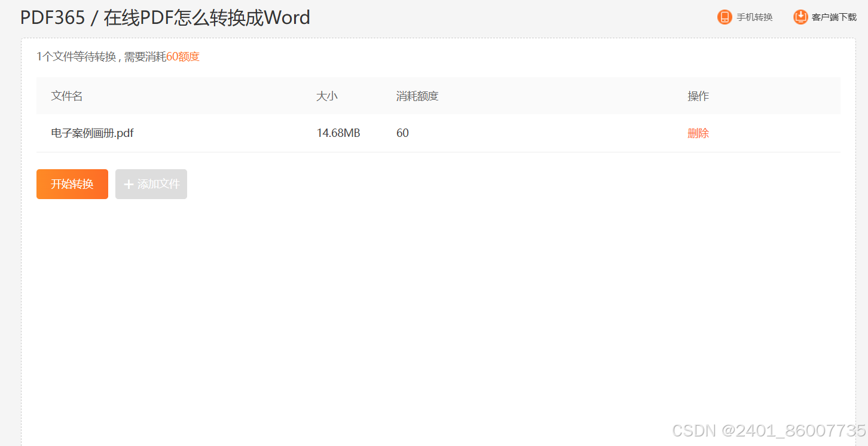Image resolution: width=868 pixels, height=446 pixels.
Task: Click the 文件名 column header
Action: click(67, 96)
